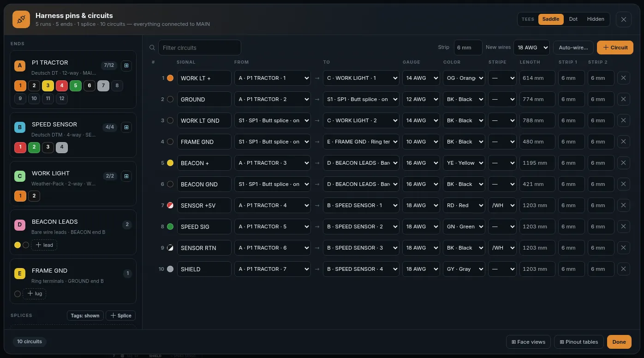The width and height of the screenshot is (644, 358).
Task: Toggle splice Tags shown button
Action: click(x=85, y=316)
